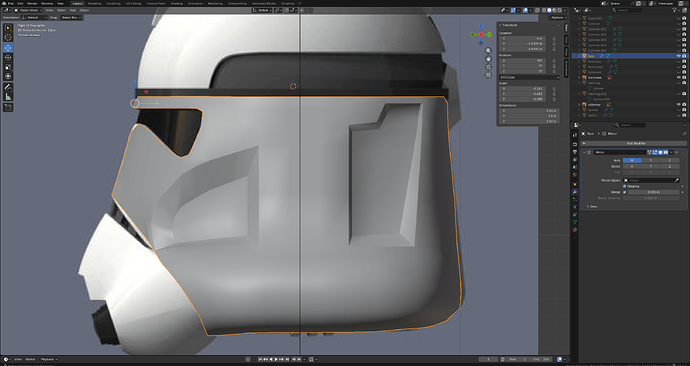Activate the Rotate tool
690x366 pixels.
click(x=8, y=57)
